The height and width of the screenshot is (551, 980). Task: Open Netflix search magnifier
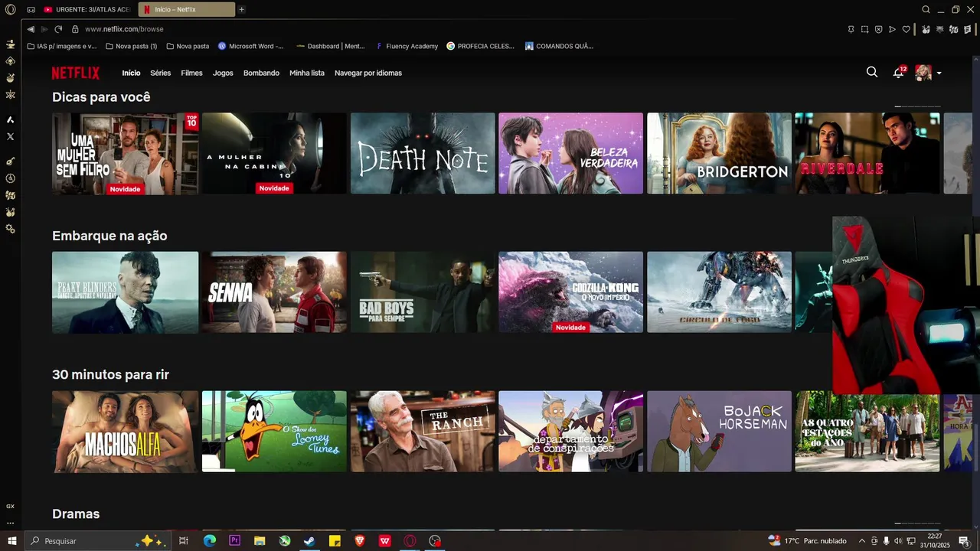point(872,72)
